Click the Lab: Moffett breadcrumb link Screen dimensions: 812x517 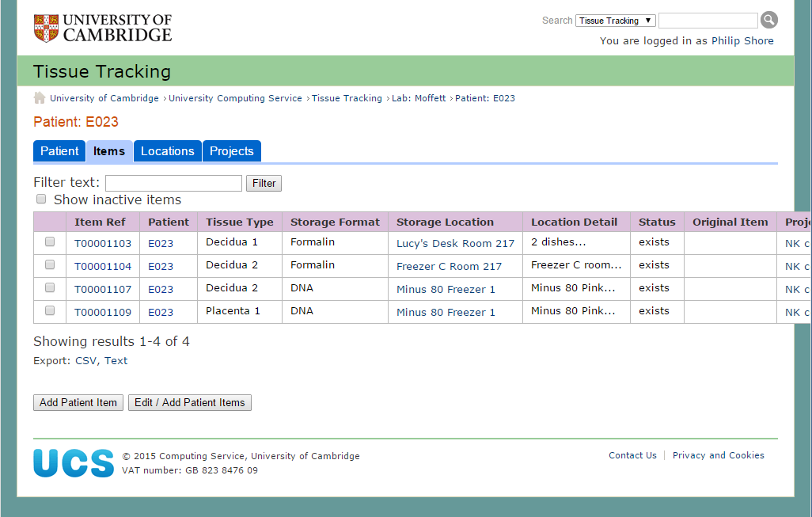coord(419,98)
